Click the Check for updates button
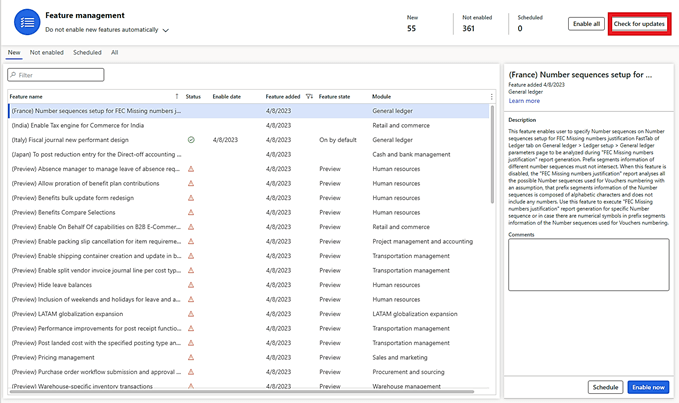679x403 pixels. tap(639, 23)
